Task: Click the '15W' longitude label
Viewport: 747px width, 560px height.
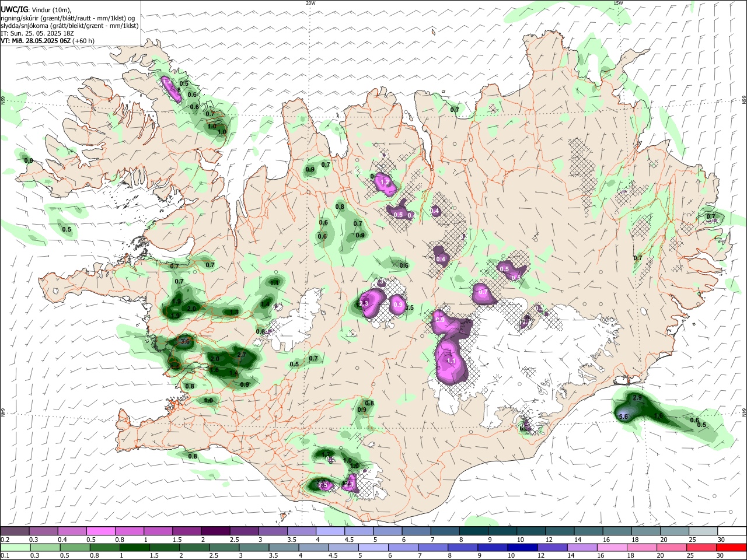Action: pos(618,3)
